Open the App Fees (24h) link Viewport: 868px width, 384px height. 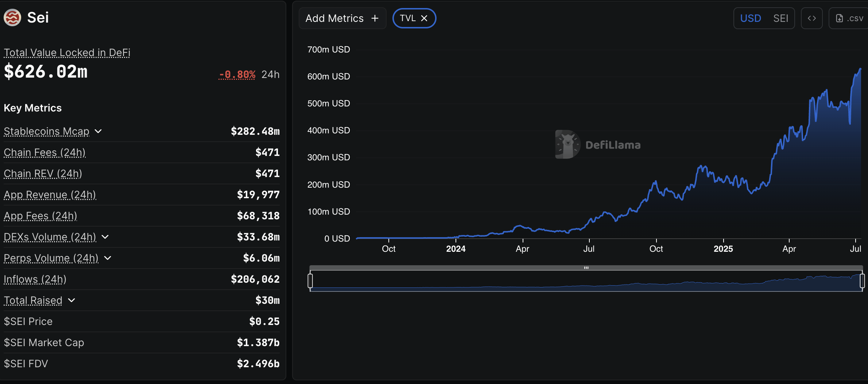pyautogui.click(x=40, y=216)
